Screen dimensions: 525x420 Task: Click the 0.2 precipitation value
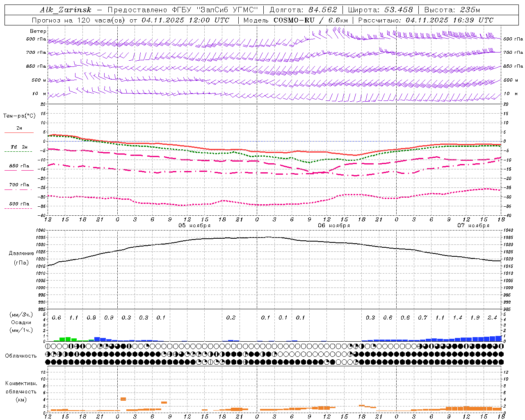click(x=231, y=317)
